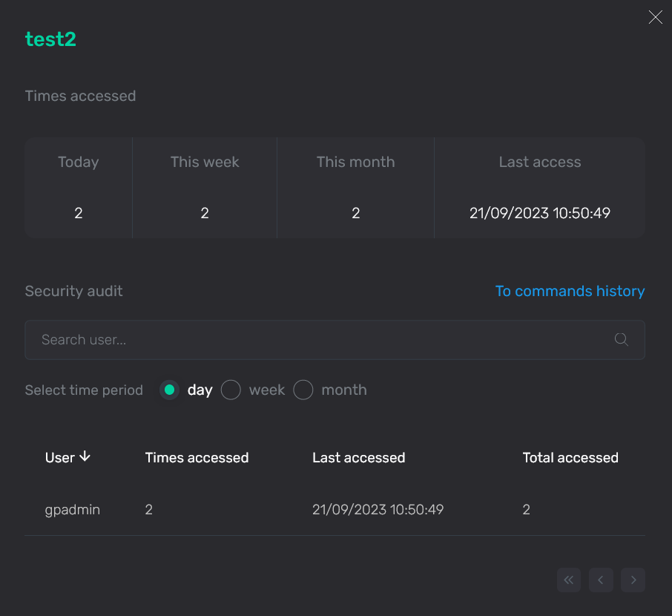672x616 pixels.
Task: Open the commands history
Action: [570, 291]
